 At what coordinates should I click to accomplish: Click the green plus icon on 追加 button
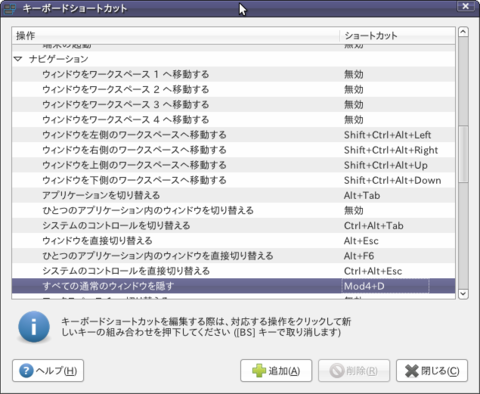[x=259, y=370]
